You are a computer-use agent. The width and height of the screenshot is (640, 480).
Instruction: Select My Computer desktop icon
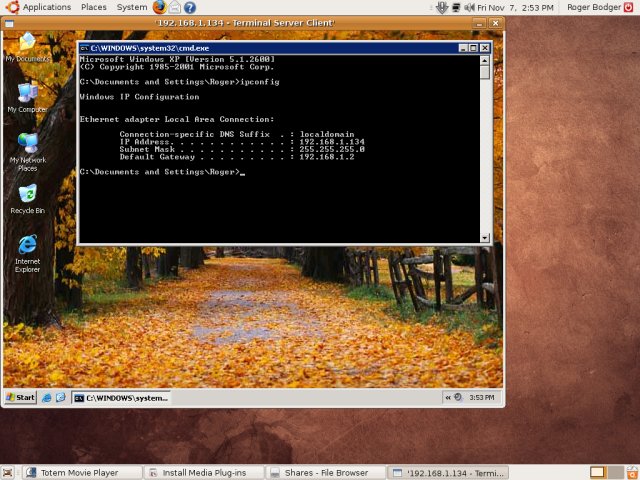[27, 98]
